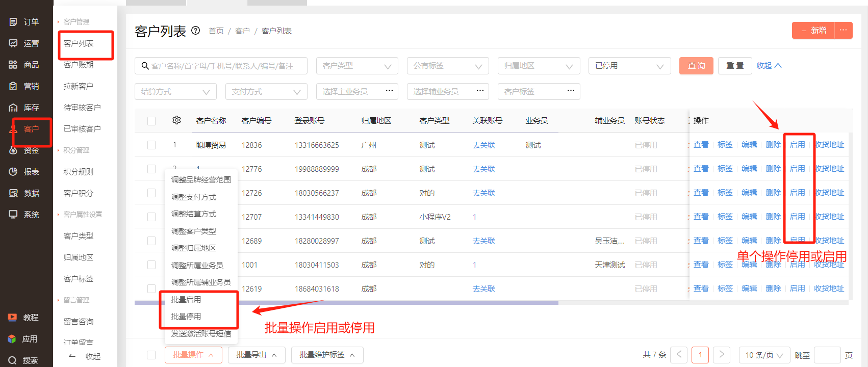The height and width of the screenshot is (367, 868).
Task: Expand the 批量导出 dropdown button
Action: point(257,355)
